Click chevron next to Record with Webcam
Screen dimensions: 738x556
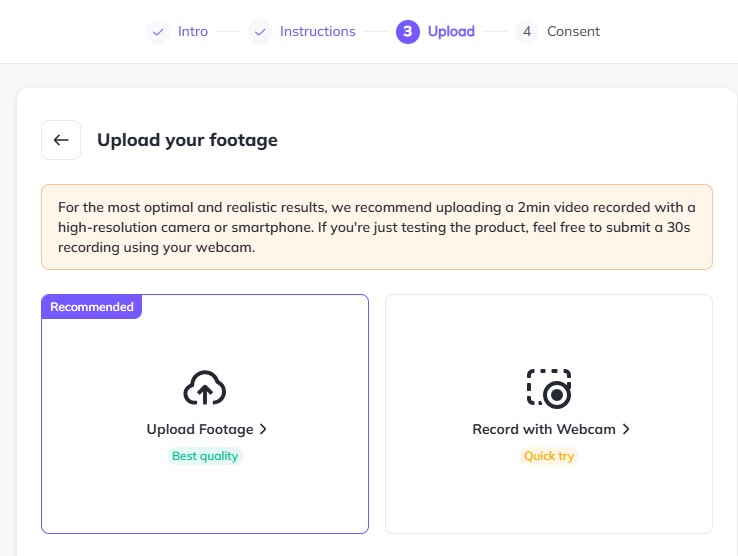click(626, 429)
